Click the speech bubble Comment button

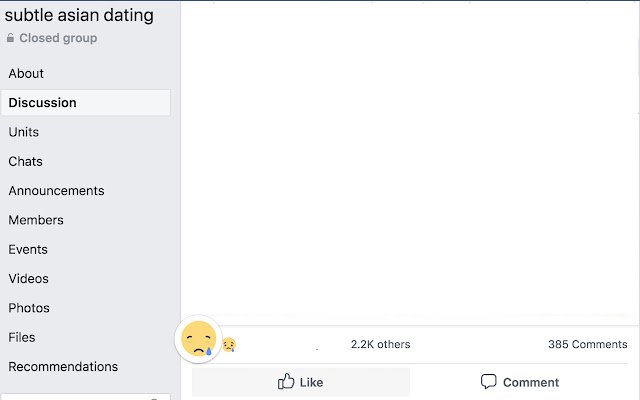pos(519,382)
